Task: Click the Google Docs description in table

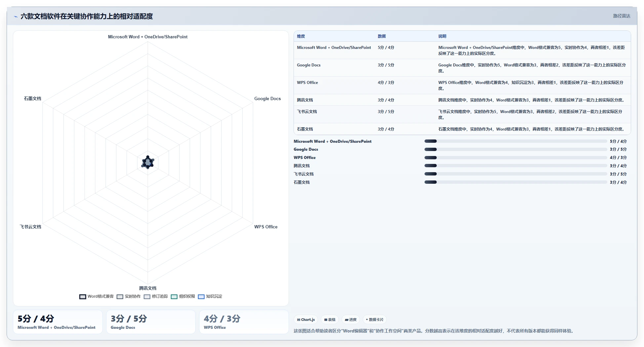Action: [x=532, y=68]
